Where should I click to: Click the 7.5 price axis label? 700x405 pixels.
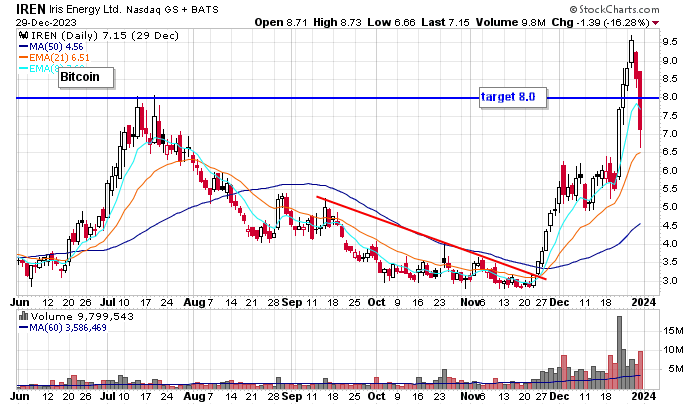point(670,116)
